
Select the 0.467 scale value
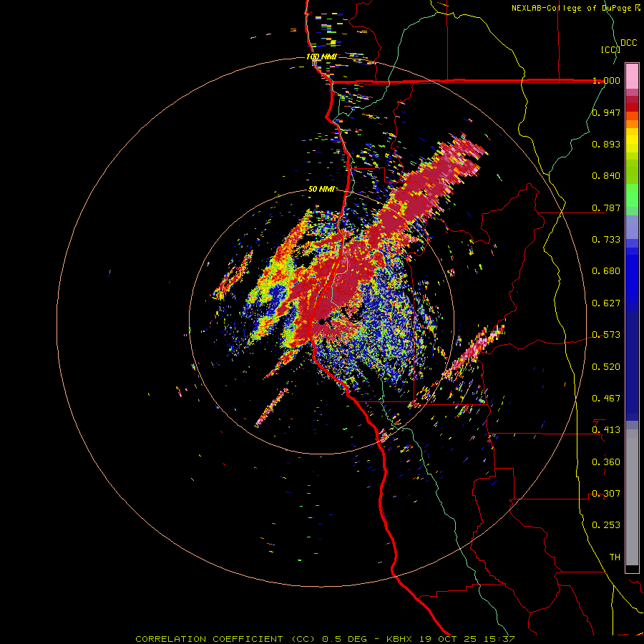pyautogui.click(x=606, y=399)
